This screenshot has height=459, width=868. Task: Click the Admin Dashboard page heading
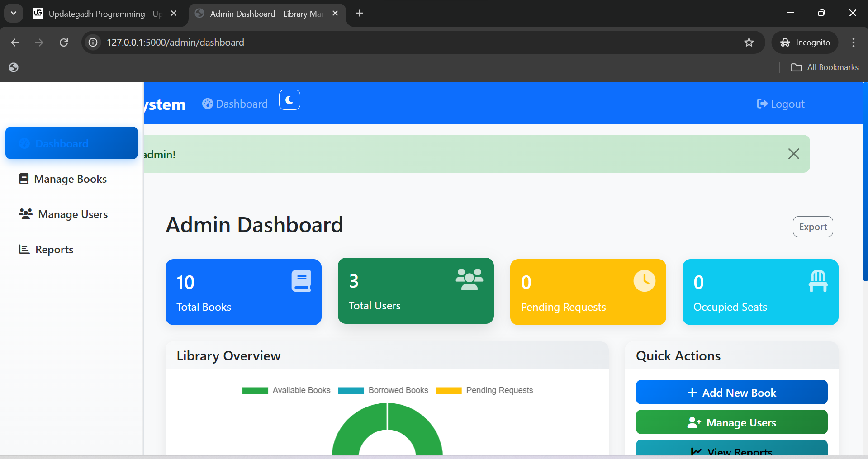(254, 225)
